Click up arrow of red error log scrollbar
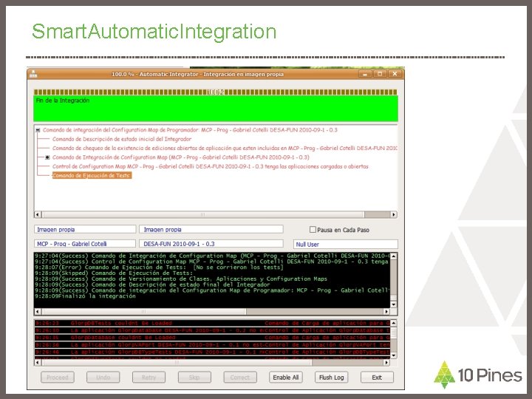The width and height of the screenshot is (532, 399). point(394,323)
